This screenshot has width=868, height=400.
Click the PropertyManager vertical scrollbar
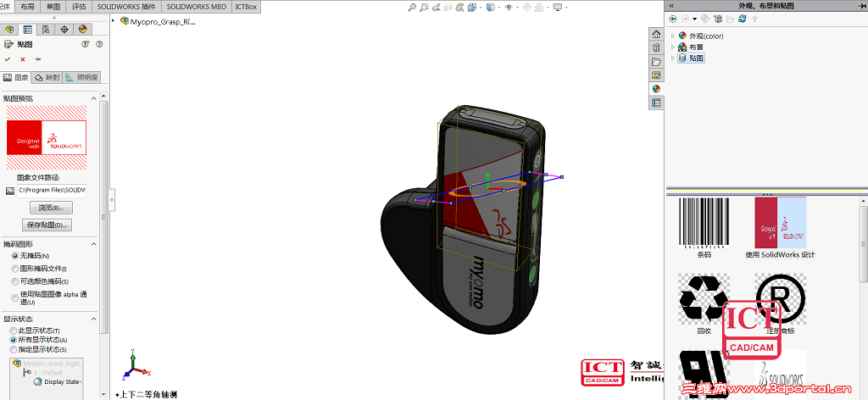pyautogui.click(x=104, y=216)
